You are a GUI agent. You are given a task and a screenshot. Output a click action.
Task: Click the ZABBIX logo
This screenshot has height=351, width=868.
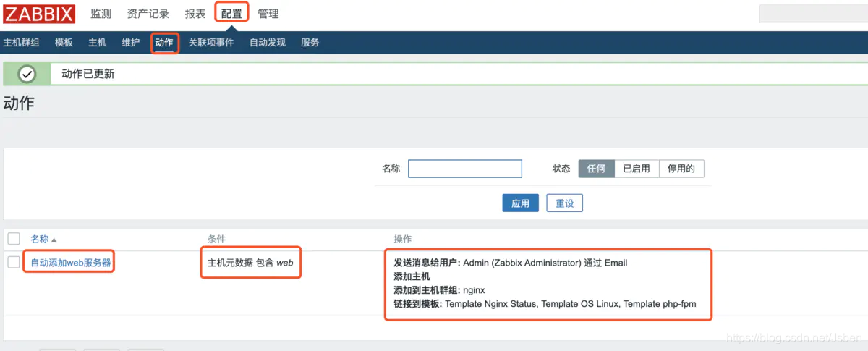[x=39, y=13]
